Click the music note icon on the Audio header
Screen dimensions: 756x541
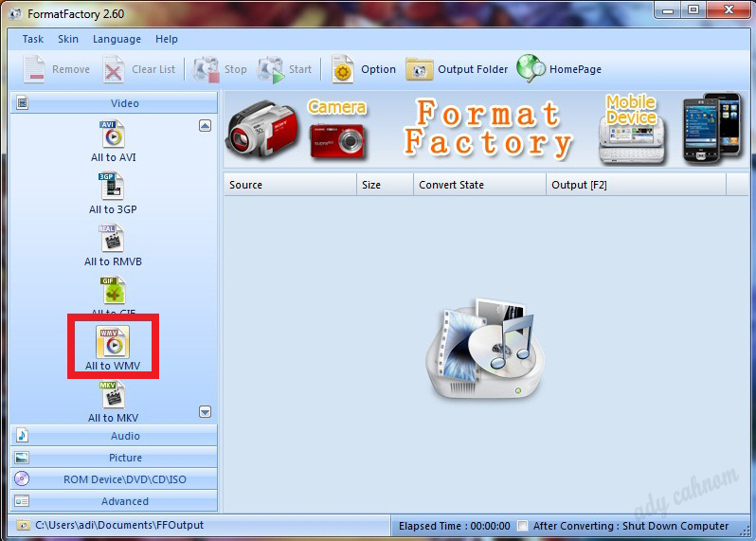(22, 436)
